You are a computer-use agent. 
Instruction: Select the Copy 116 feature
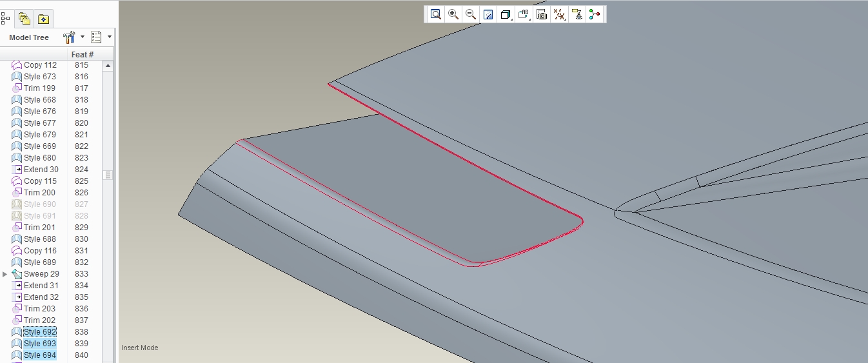[40, 251]
